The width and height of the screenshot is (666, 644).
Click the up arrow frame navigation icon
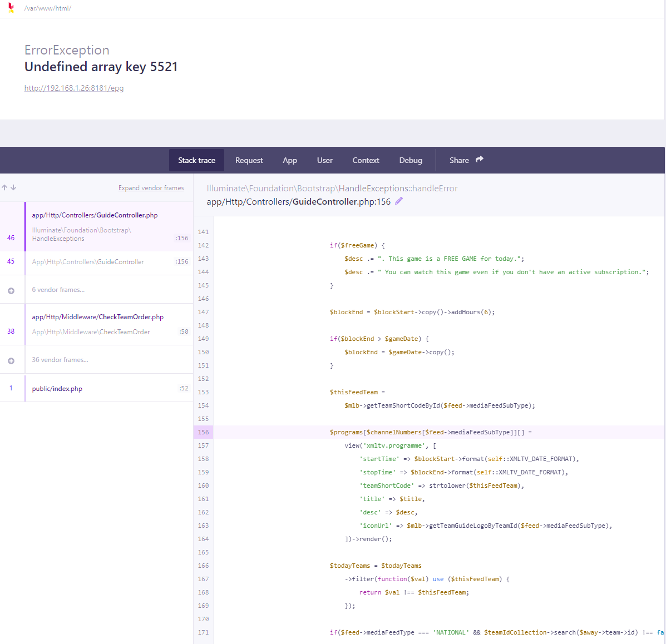coord(4,188)
